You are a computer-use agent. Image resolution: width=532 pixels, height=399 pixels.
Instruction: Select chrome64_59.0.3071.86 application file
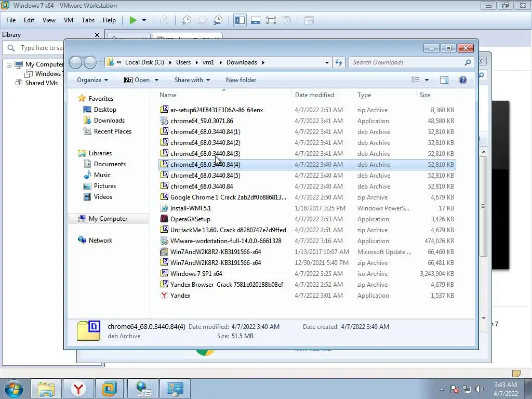pyautogui.click(x=307, y=121)
